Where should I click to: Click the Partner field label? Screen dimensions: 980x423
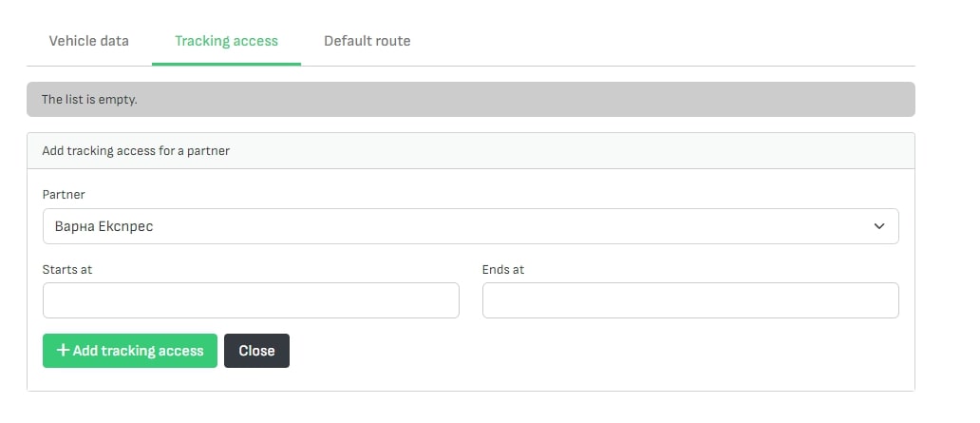click(64, 194)
